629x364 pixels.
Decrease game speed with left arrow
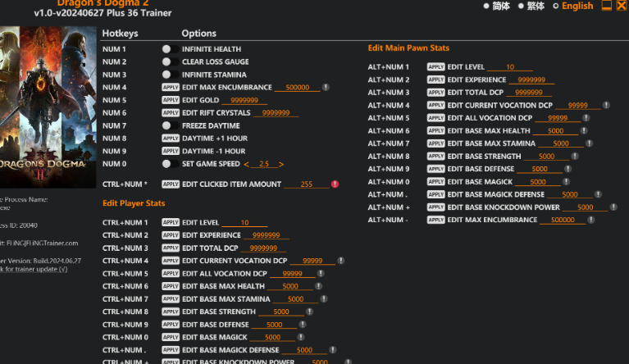tap(249, 164)
